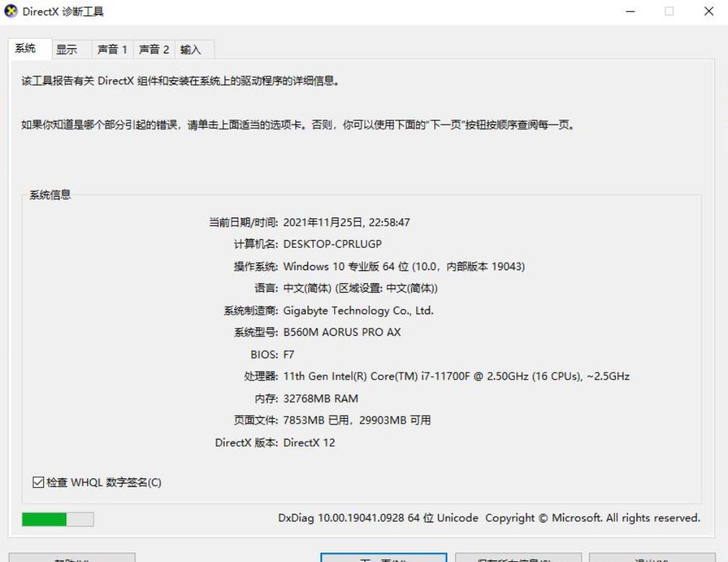This screenshot has height=562, width=728.
Task: Click the 保存所有信息 button
Action: [518, 558]
